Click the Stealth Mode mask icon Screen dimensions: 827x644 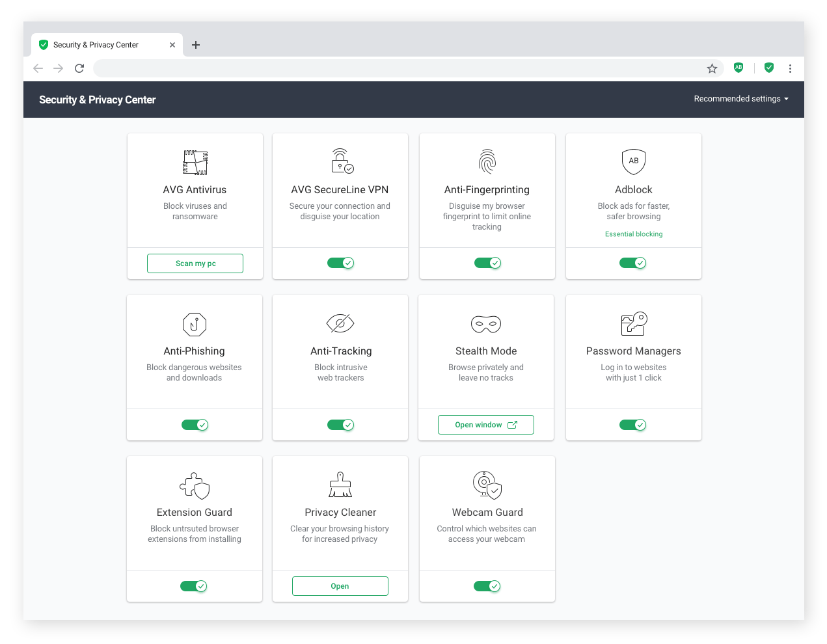486,323
